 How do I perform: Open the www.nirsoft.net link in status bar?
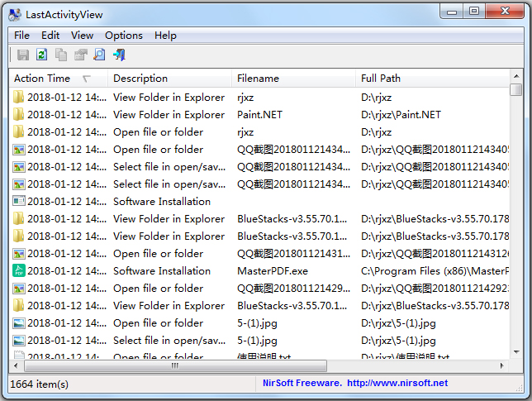(397, 384)
